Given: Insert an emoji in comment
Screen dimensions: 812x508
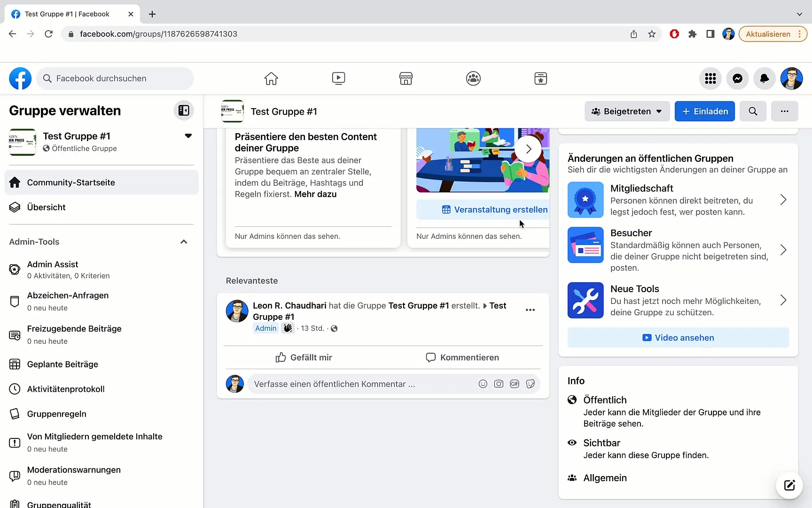Looking at the screenshot, I should click(483, 384).
